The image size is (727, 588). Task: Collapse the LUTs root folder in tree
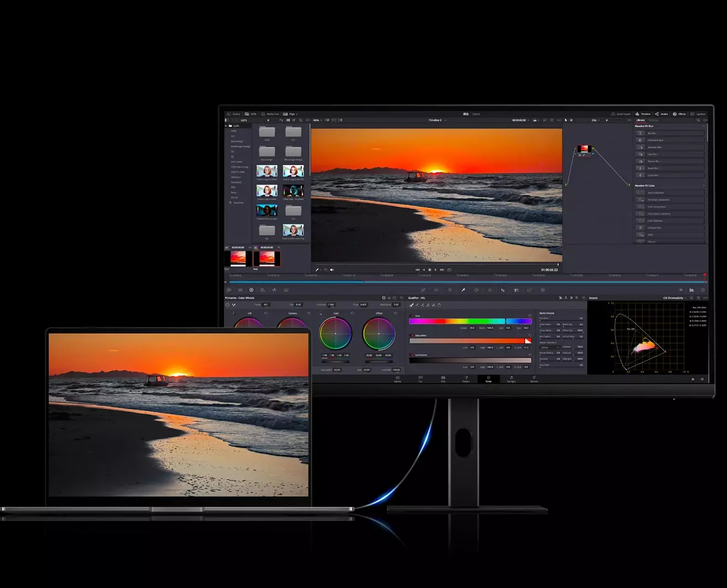pyautogui.click(x=226, y=126)
